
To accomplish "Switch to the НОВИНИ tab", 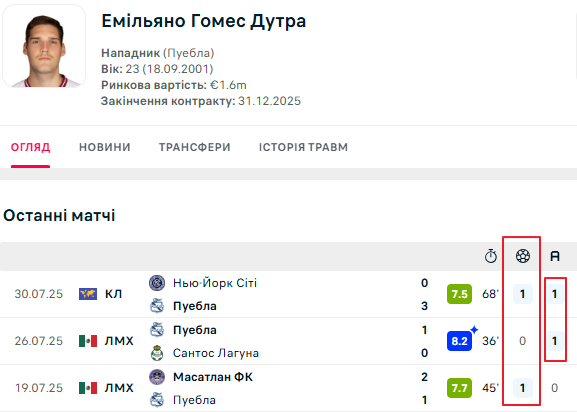I will click(x=105, y=147).
